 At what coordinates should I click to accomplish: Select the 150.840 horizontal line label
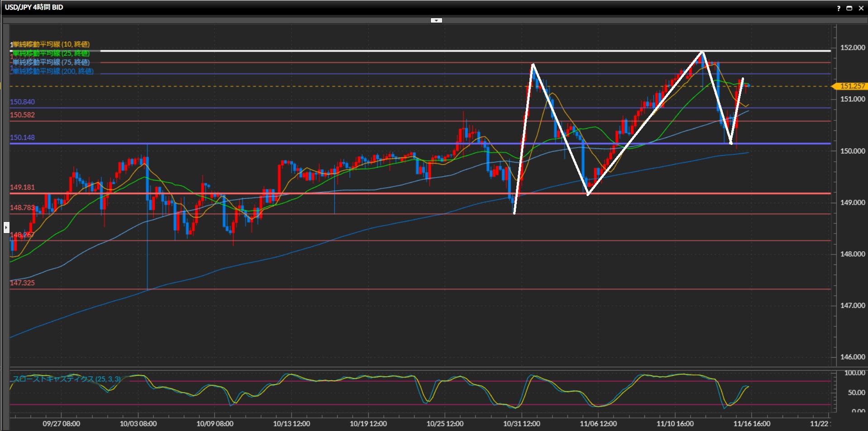23,102
